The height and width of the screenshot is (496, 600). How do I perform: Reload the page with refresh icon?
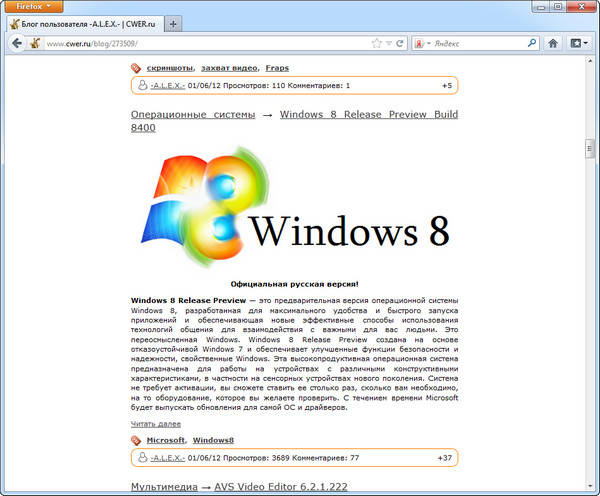[x=399, y=43]
